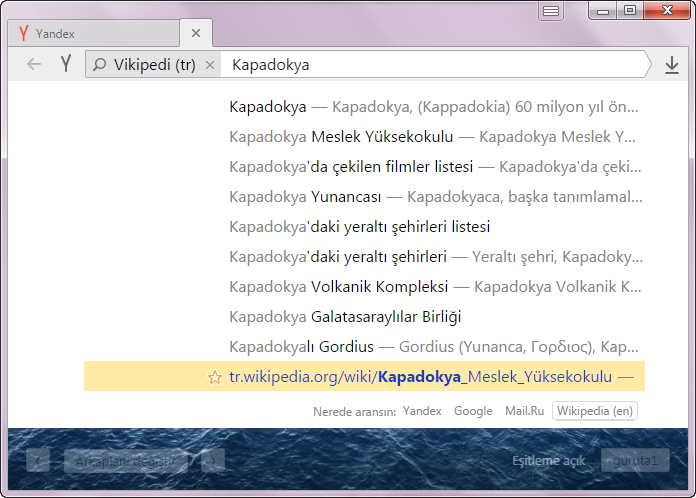Image resolution: width=696 pixels, height=498 pixels.
Task: Select Kapadokya Volkanik Kompleksi suggestion
Action: [364, 287]
